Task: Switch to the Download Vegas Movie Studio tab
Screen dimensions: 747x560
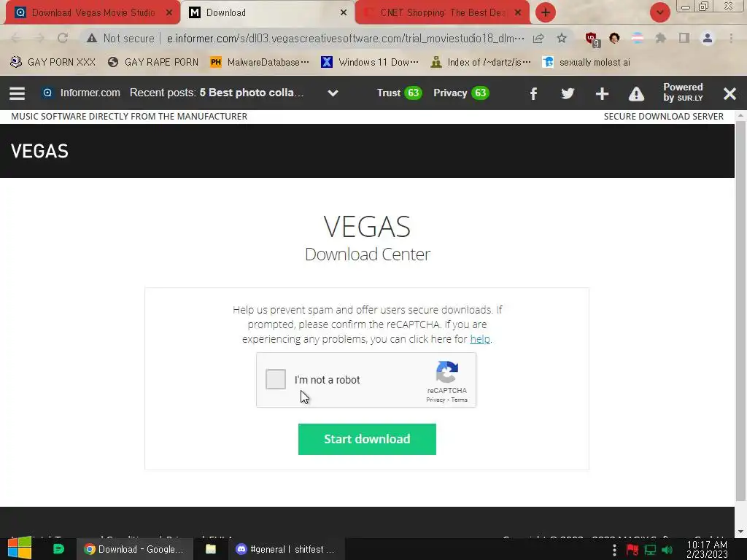Action: click(x=93, y=12)
